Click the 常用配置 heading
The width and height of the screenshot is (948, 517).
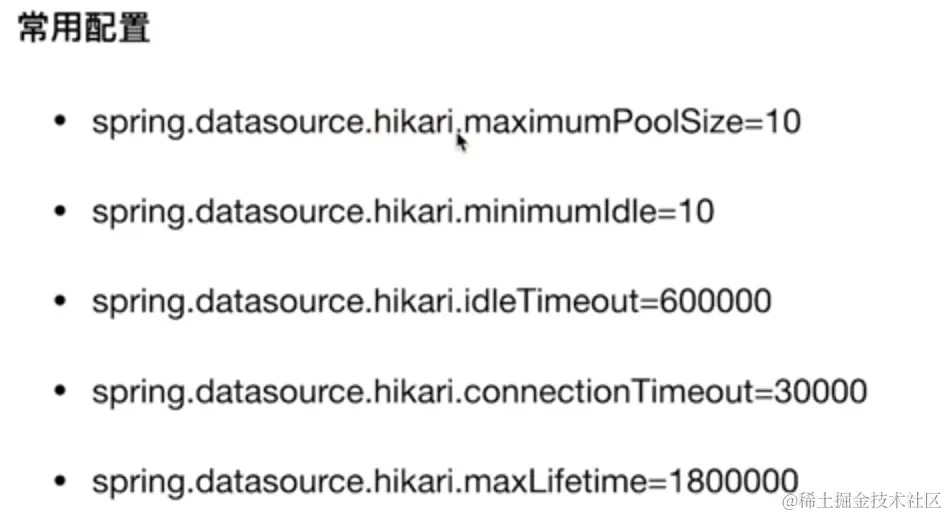[85, 27]
